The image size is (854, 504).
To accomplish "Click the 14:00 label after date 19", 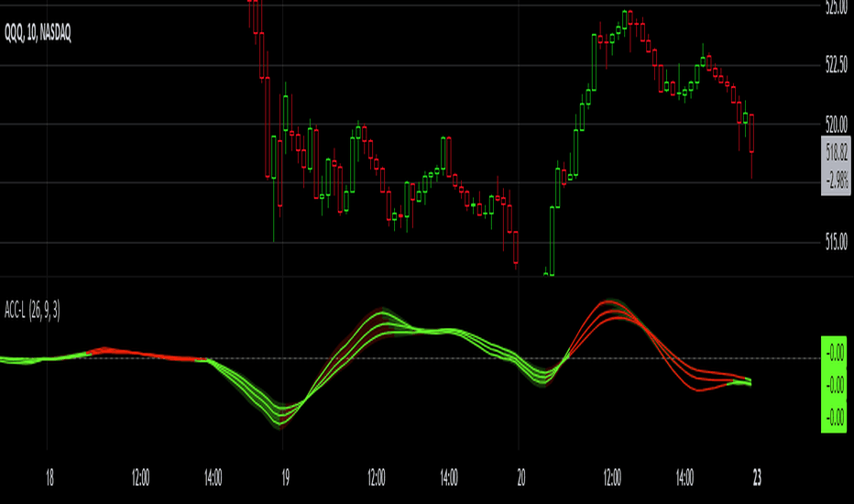I will [x=449, y=477].
